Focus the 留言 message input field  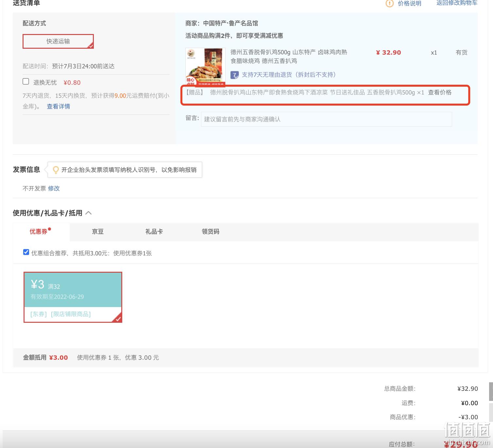(x=326, y=119)
